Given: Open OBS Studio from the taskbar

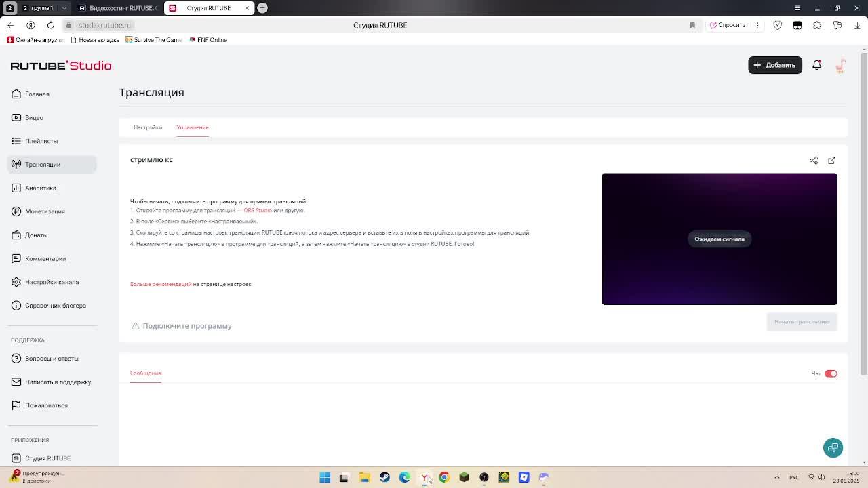Looking at the screenshot, I should (484, 477).
